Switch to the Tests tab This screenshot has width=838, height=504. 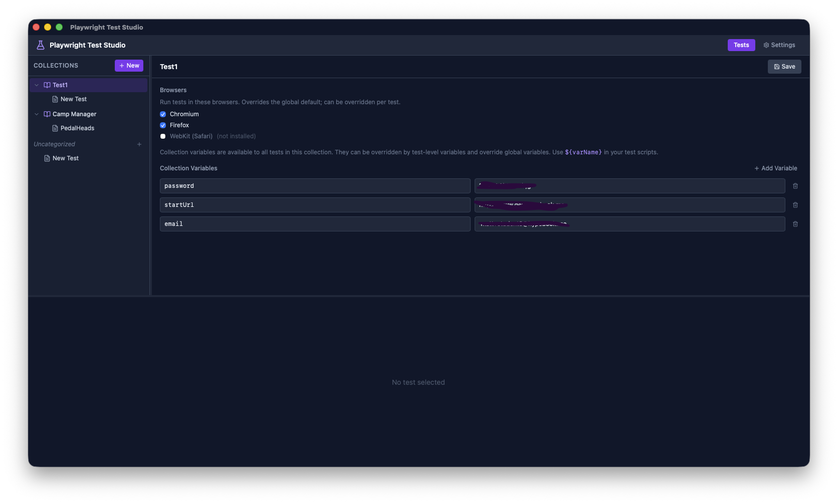pos(741,45)
